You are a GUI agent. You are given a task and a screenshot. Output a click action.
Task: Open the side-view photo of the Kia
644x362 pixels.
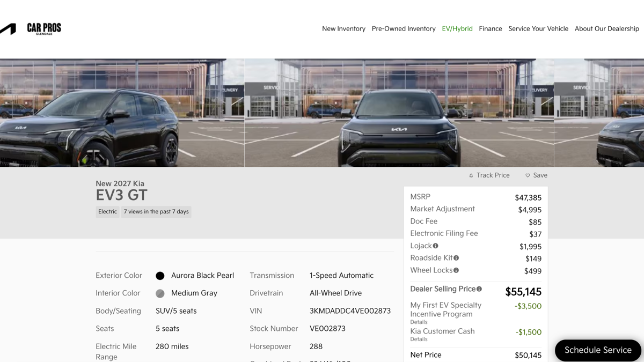tap(122, 113)
